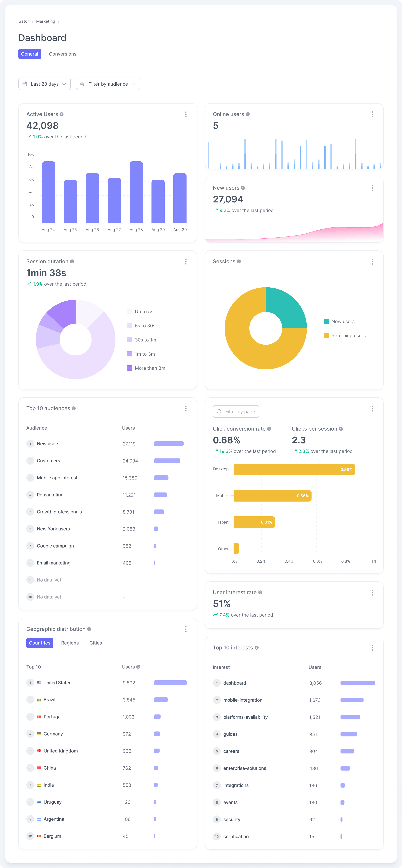Click info icon beside New users title
This screenshot has width=402, height=868.
243,188
